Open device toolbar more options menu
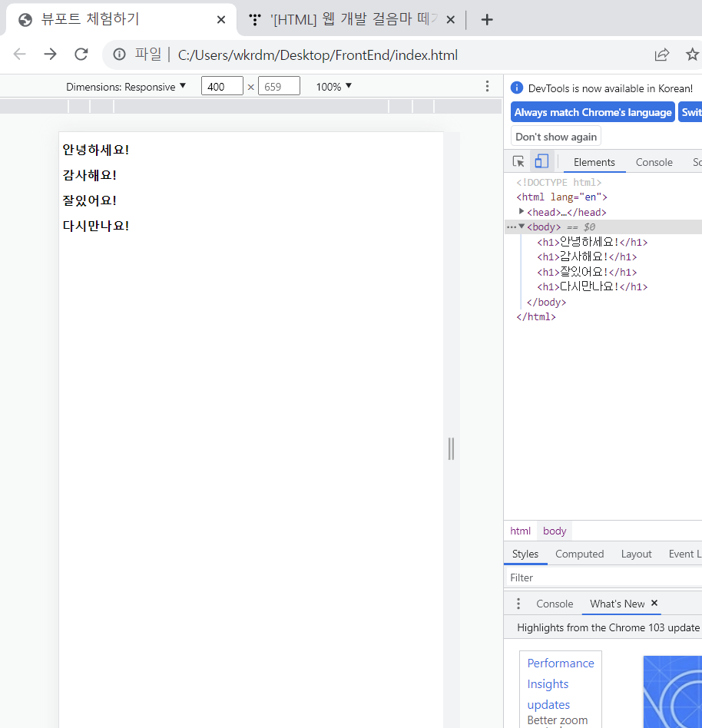 487,86
